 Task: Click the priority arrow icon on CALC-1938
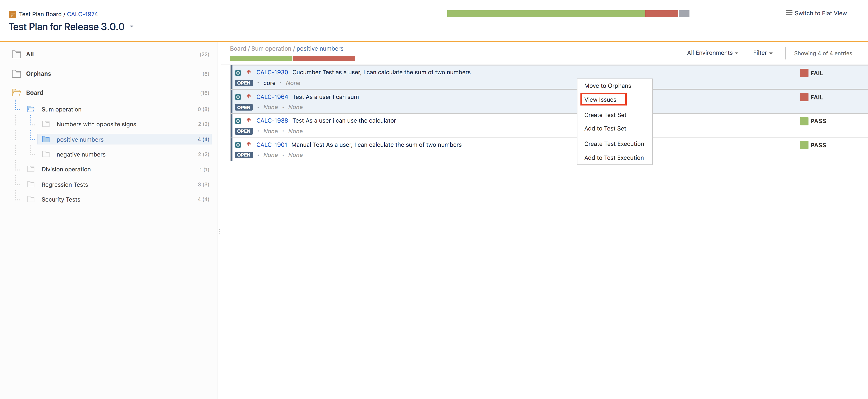(249, 120)
